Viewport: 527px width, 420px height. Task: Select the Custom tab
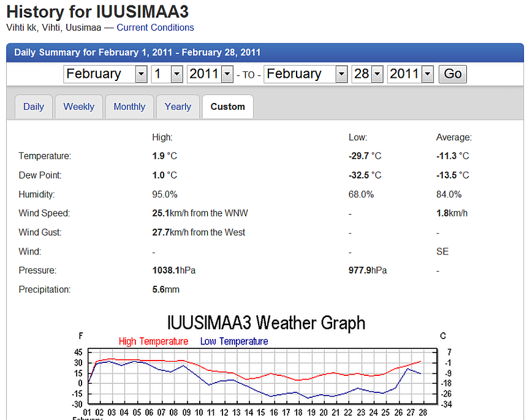(227, 107)
